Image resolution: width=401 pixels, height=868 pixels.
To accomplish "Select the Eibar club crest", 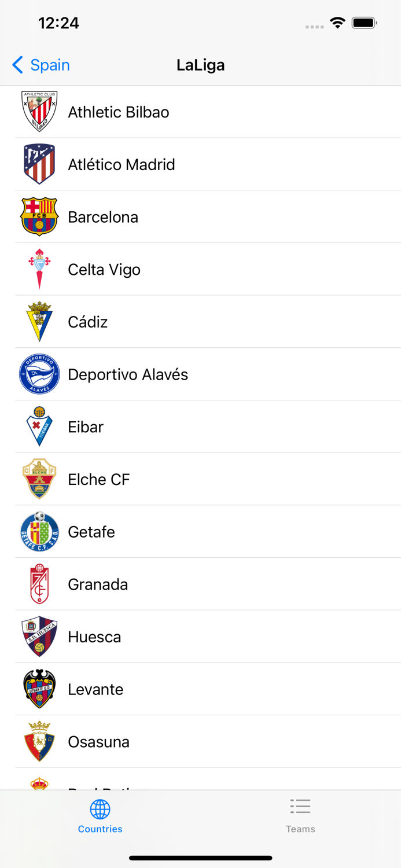I will coord(39,426).
